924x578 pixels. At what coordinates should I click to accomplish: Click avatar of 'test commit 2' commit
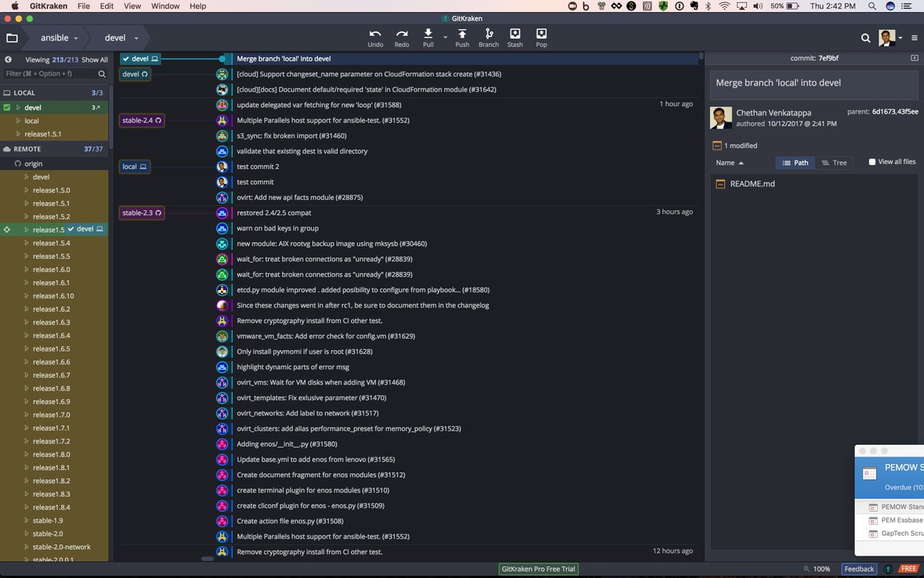pyautogui.click(x=222, y=166)
